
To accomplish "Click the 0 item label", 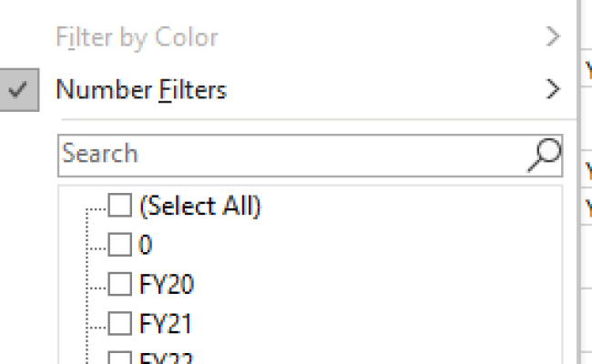I will [x=146, y=245].
